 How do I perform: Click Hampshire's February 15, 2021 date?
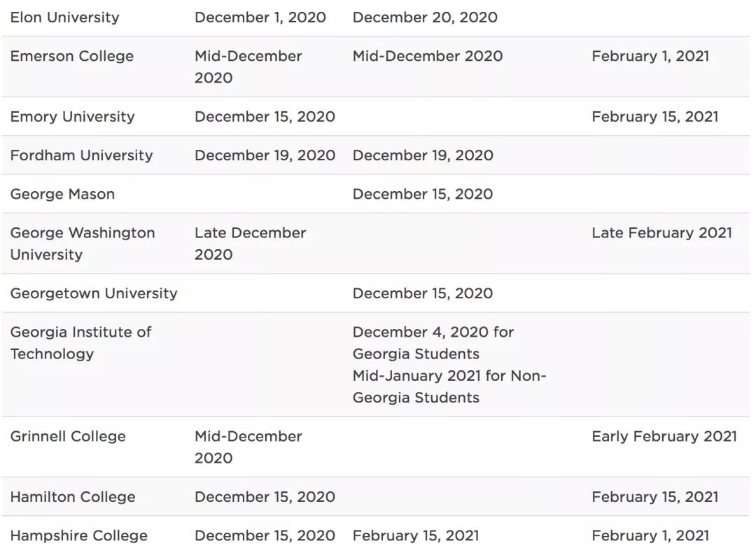click(x=416, y=535)
